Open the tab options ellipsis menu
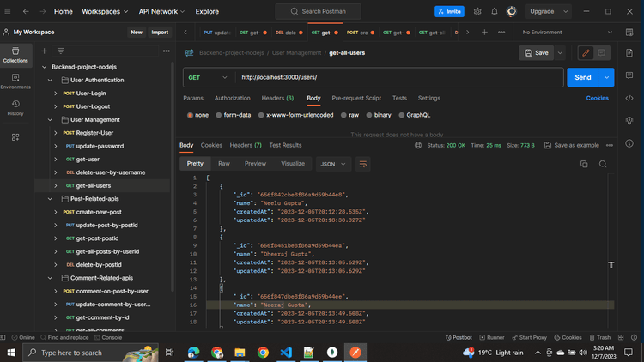Viewport: 644px width, 362px height. pos(501,33)
